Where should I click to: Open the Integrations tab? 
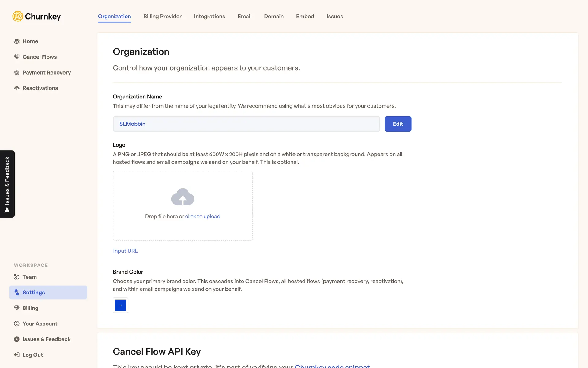pos(209,17)
